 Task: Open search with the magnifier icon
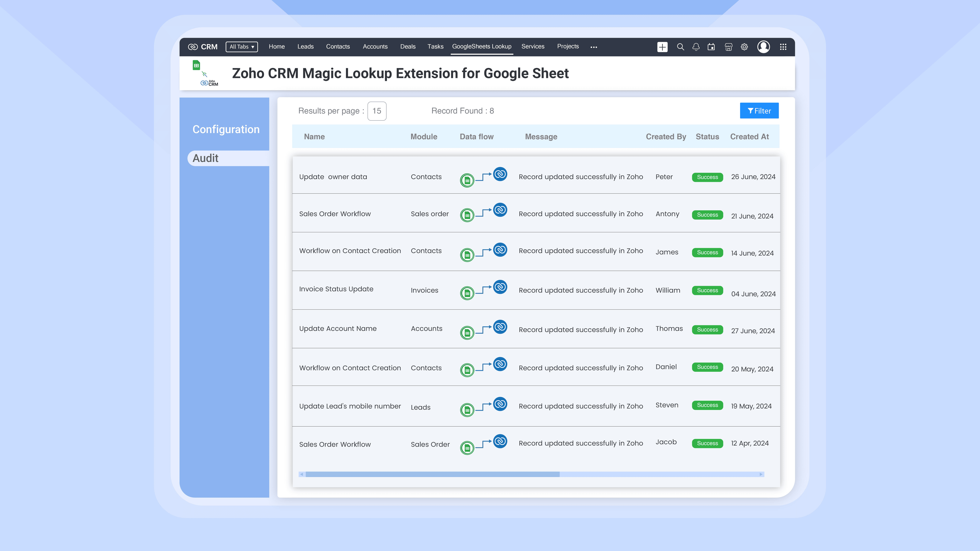[x=681, y=47]
